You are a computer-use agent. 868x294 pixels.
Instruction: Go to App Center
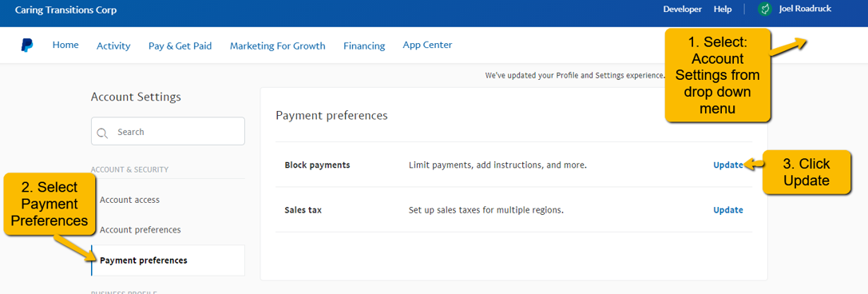[x=427, y=45]
